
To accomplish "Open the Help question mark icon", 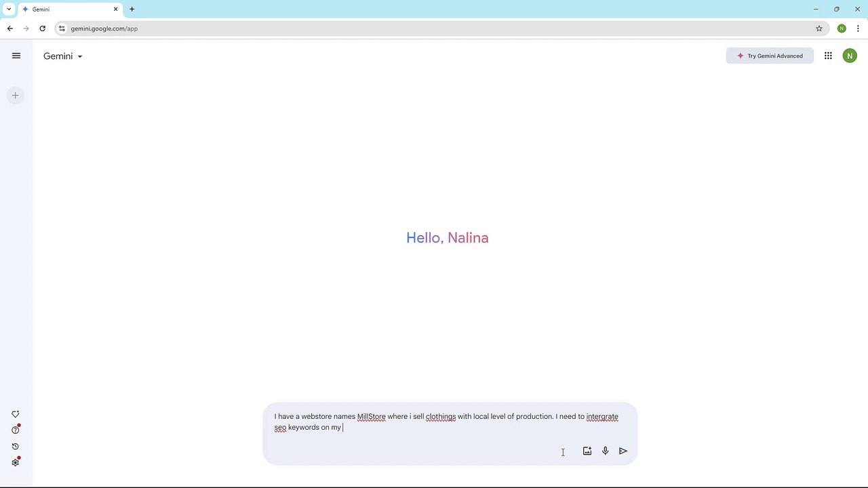I will click(x=16, y=430).
